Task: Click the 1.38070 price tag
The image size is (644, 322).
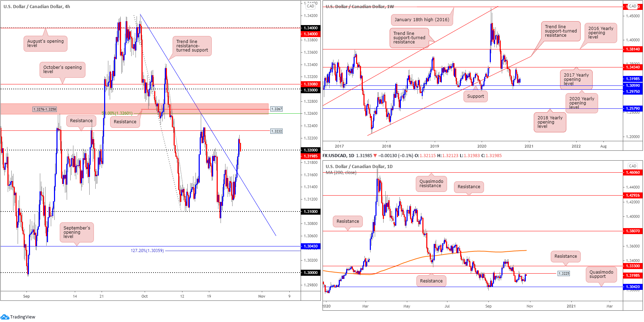Action: [x=633, y=231]
